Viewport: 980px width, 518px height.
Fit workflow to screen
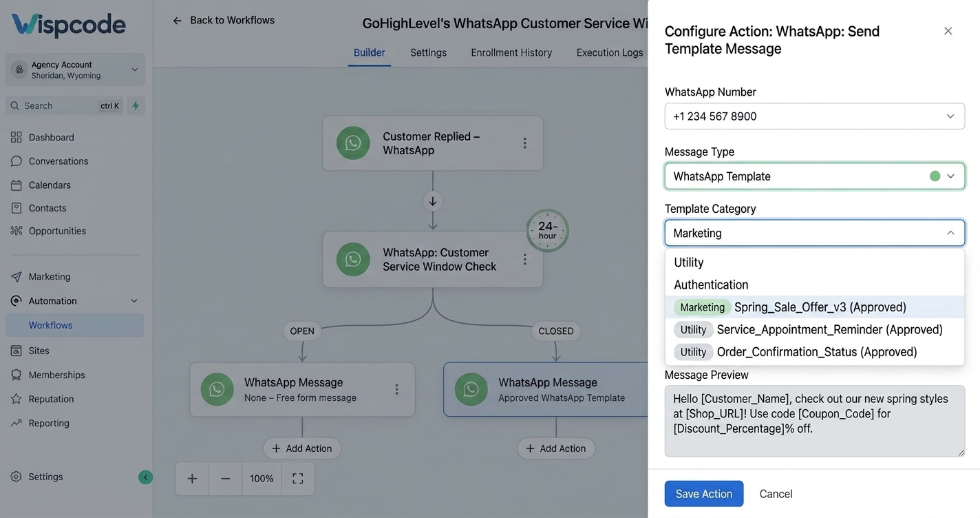pos(298,479)
